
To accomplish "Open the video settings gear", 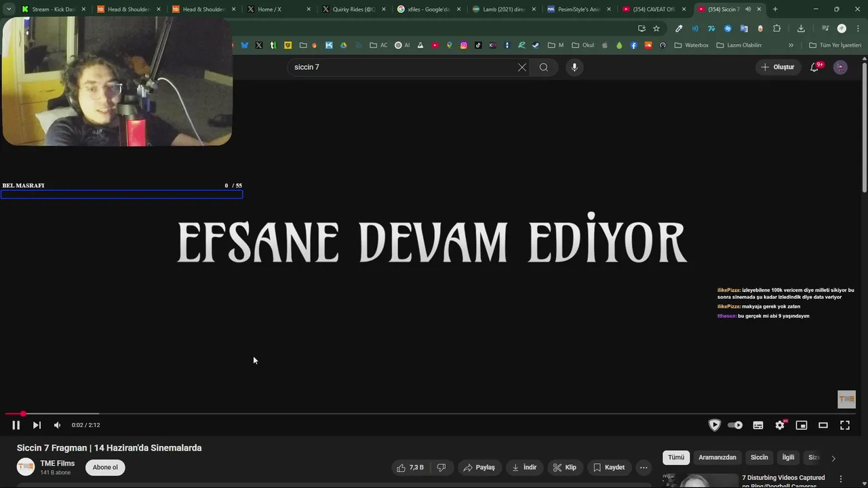I will click(780, 425).
